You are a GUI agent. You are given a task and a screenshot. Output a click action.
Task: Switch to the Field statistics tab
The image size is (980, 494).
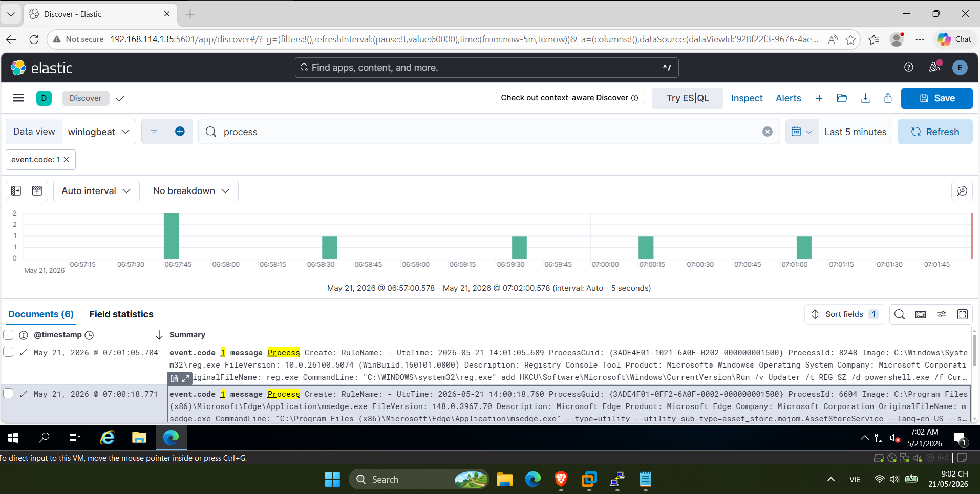pos(121,314)
